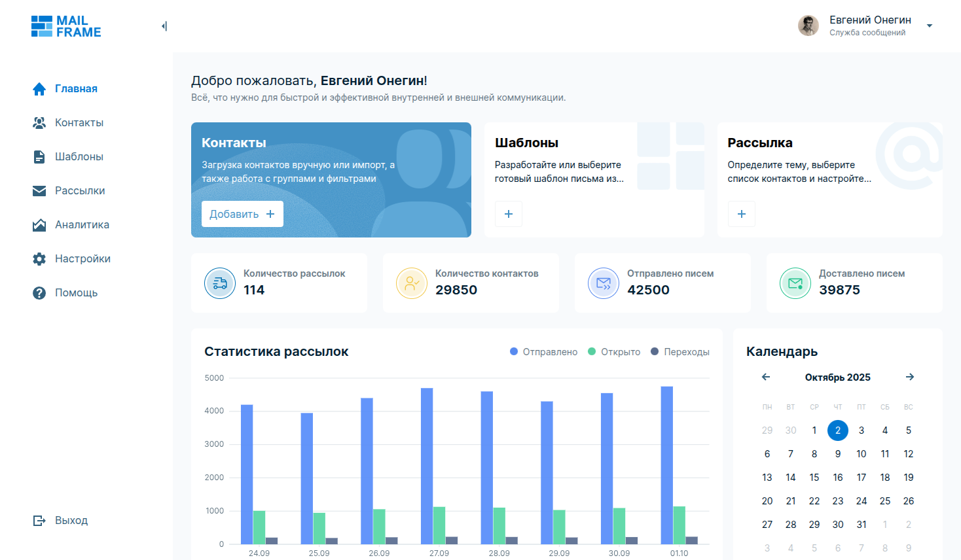Image resolution: width=961 pixels, height=560 pixels.
Task: Click the Аналитика chart icon
Action: pyautogui.click(x=39, y=225)
